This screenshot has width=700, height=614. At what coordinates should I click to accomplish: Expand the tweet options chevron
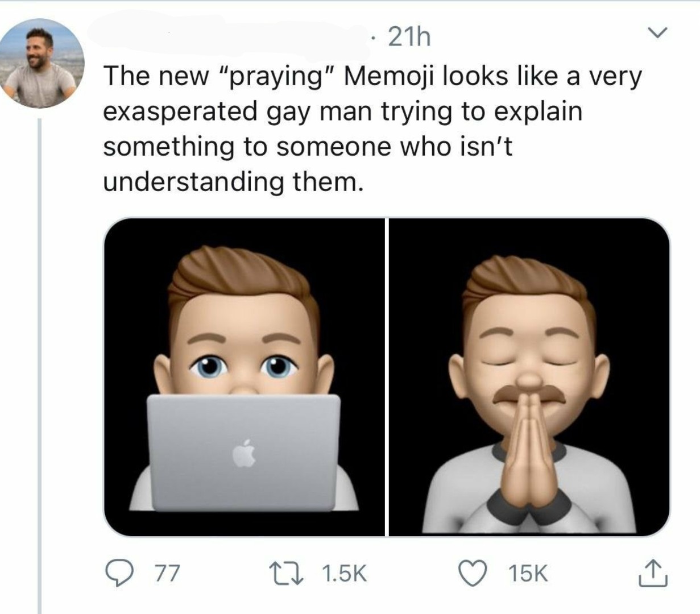(657, 33)
